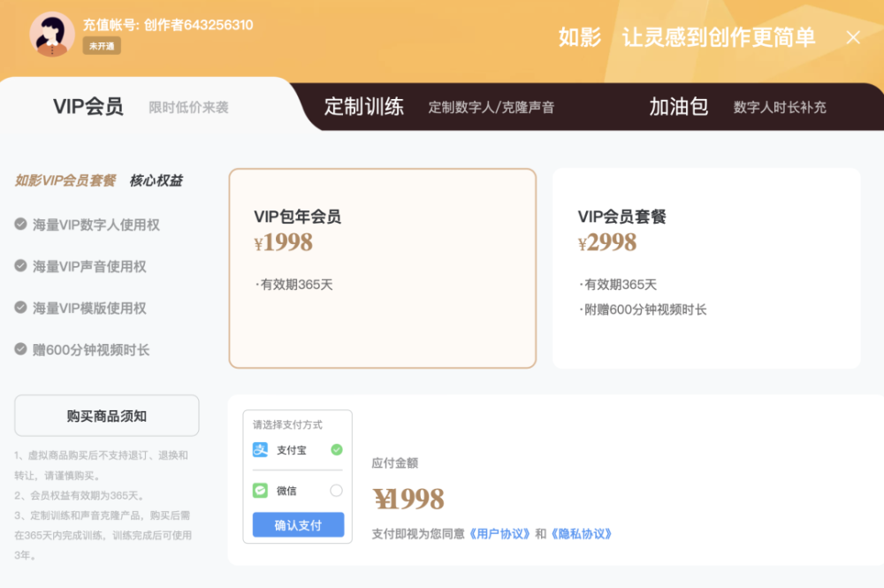Close the purchase dialog with X

(x=853, y=38)
